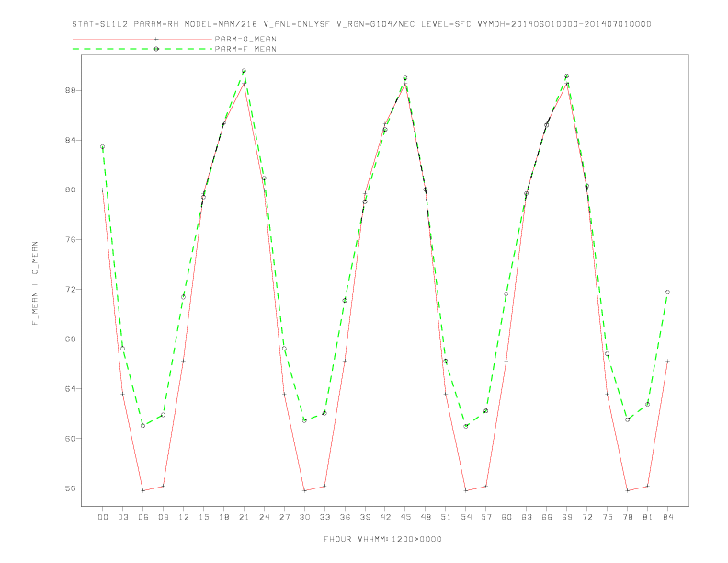
Task: Click x-axis tick label 06
Action: click(x=143, y=517)
